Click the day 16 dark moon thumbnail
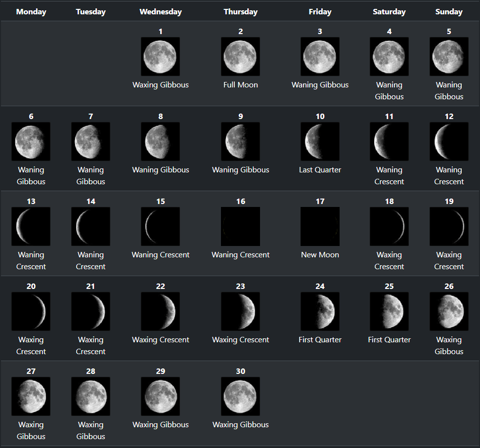 coord(240,227)
